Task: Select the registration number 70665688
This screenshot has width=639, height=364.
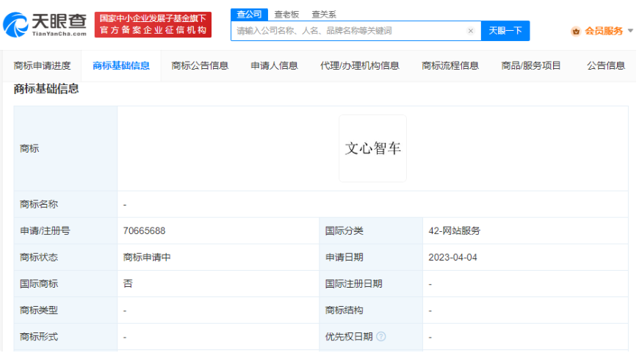Action: point(144,231)
